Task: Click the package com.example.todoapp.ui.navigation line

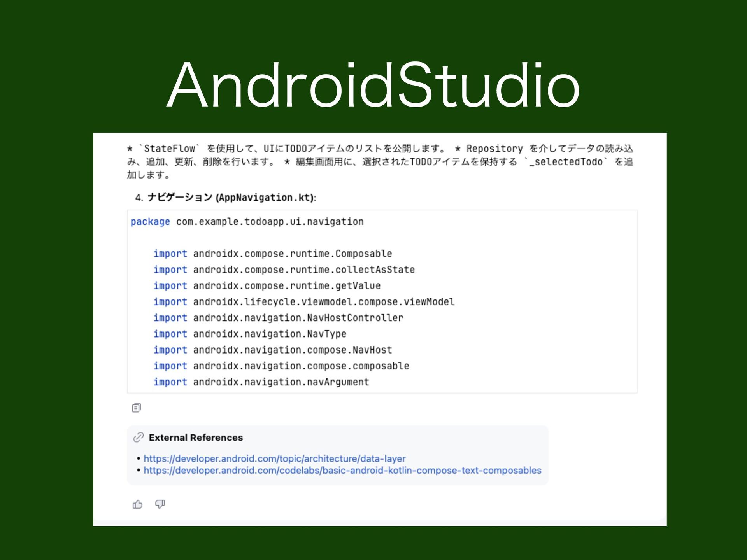Action: [x=247, y=222]
